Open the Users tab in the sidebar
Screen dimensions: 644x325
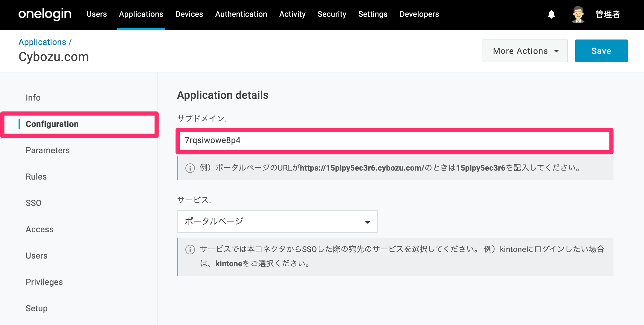pos(36,256)
